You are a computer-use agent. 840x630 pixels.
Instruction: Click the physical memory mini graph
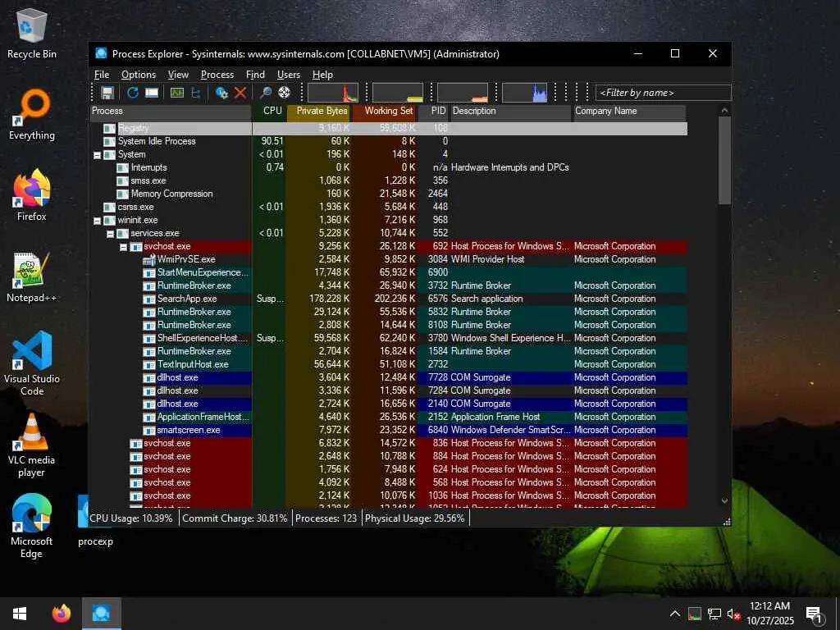coord(463,93)
